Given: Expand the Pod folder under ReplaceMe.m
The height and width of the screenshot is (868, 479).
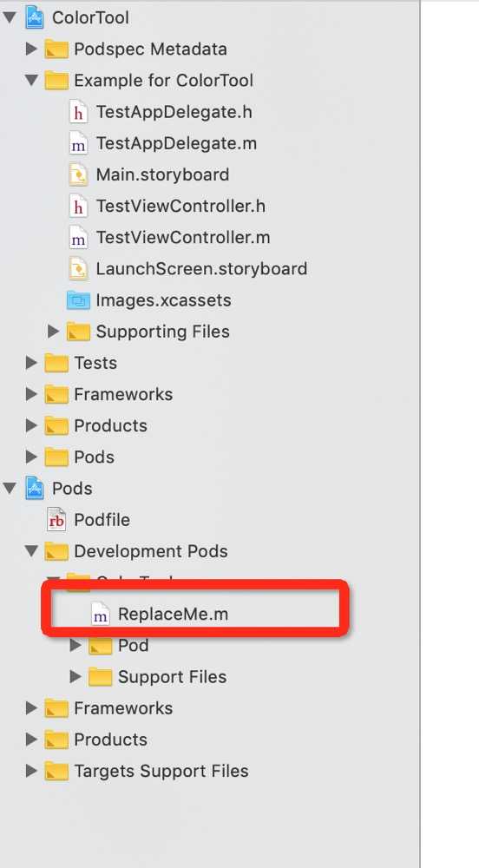Looking at the screenshot, I should [x=75, y=646].
